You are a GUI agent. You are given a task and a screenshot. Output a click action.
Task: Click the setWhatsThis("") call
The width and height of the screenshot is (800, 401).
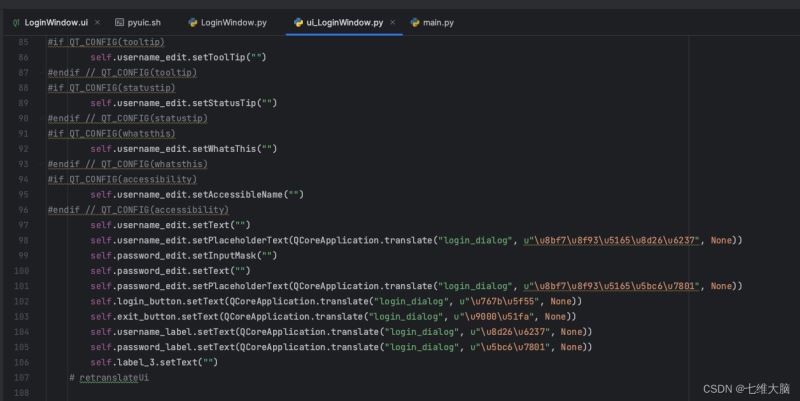tap(235, 149)
